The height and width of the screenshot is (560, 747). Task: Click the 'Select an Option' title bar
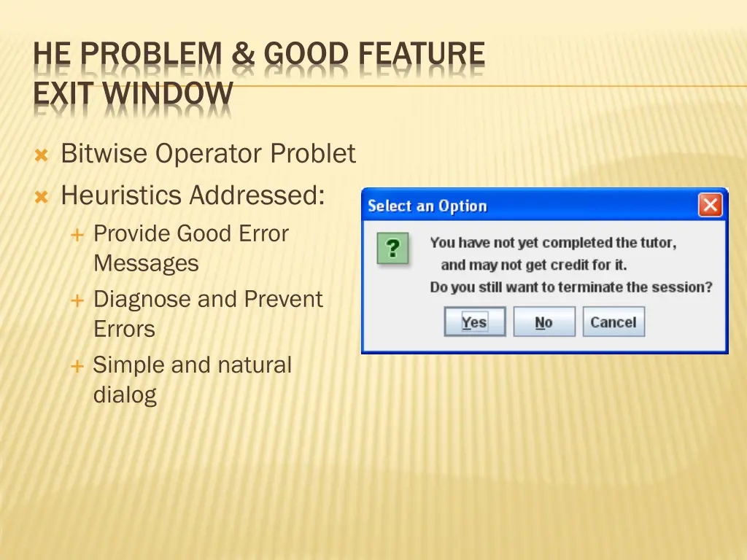pos(511,206)
